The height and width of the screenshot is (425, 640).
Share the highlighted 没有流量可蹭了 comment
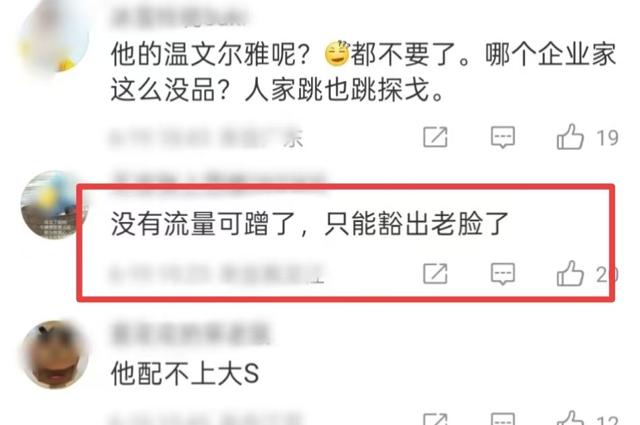point(435,274)
